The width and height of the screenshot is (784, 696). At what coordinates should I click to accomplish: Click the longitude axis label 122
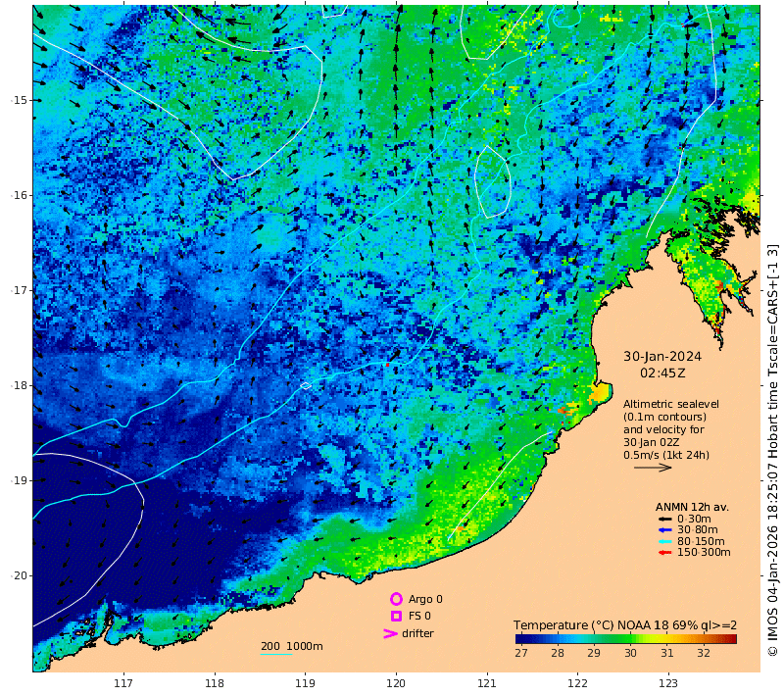(578, 683)
